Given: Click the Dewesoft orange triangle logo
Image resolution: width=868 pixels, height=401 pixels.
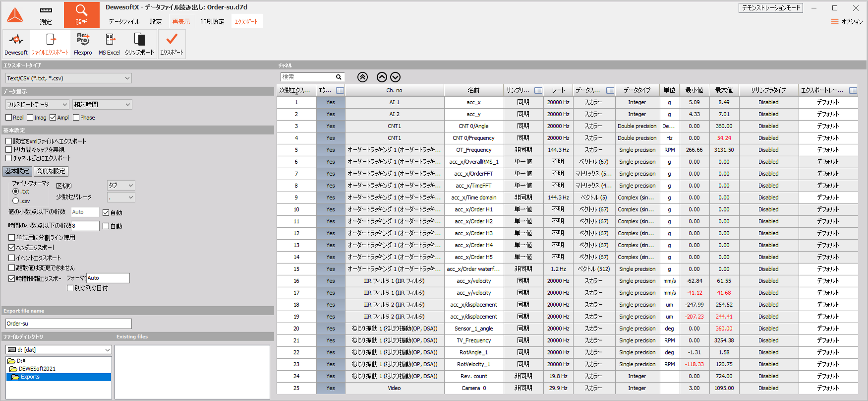Looking at the screenshot, I should click(15, 15).
